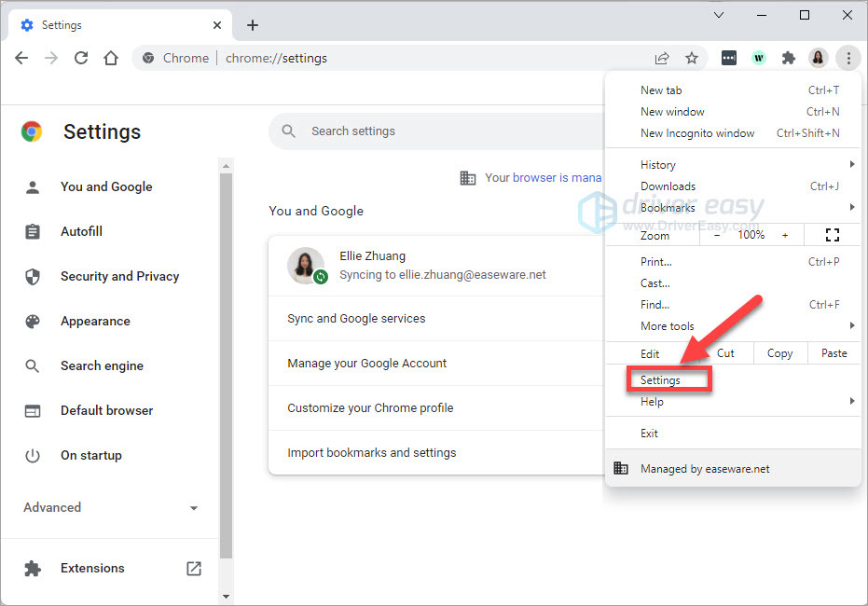Select the Security and Privacy shield icon
This screenshot has height=606, width=868.
click(33, 276)
